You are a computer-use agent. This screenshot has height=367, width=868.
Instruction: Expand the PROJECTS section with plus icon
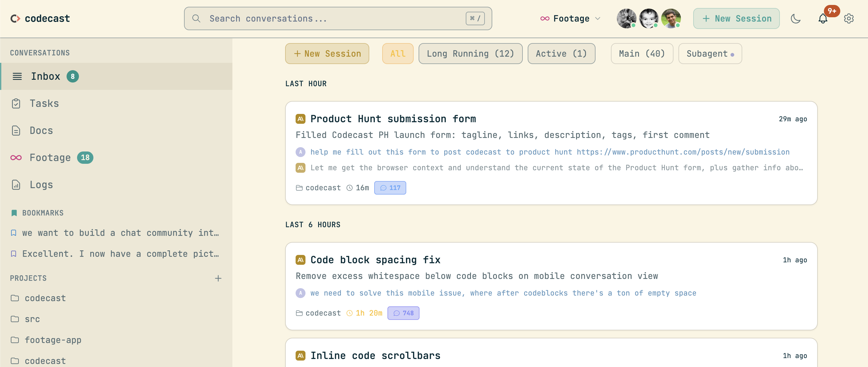click(x=218, y=278)
